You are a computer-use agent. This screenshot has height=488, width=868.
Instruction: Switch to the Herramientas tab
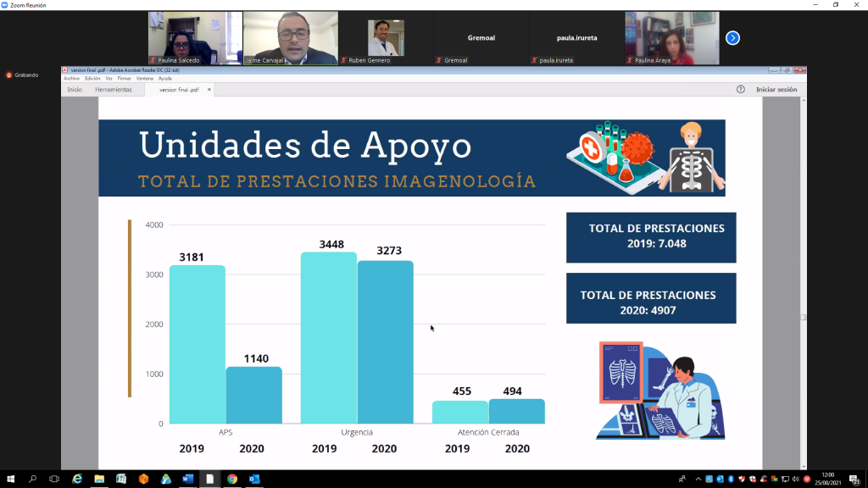[x=114, y=89]
